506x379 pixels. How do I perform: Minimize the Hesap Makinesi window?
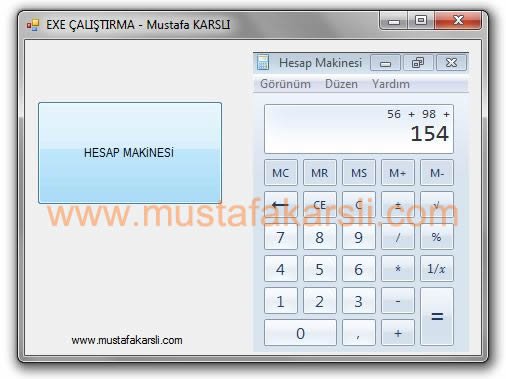coord(385,63)
